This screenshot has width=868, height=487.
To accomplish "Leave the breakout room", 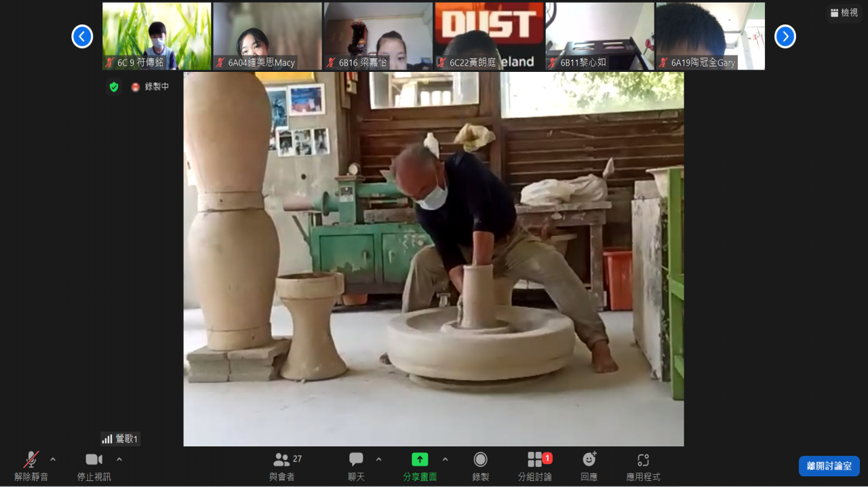I will [x=829, y=466].
